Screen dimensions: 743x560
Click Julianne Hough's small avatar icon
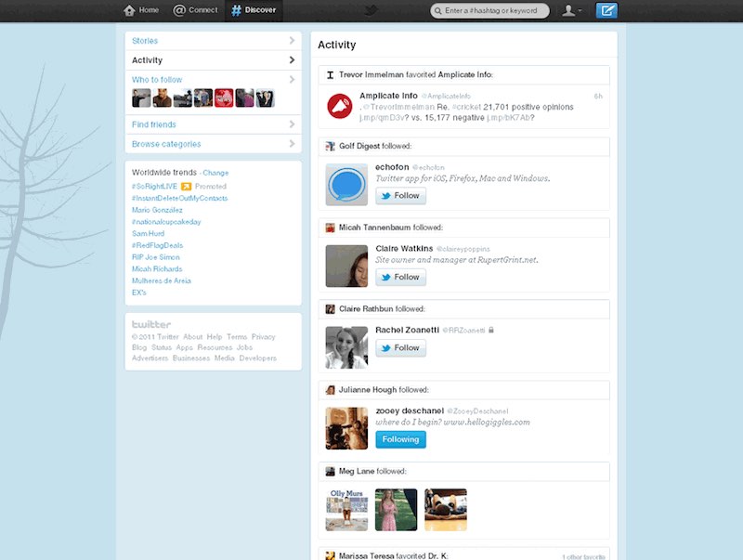(x=331, y=390)
